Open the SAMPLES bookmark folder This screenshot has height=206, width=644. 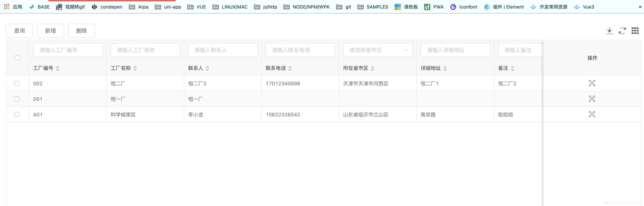[x=373, y=7]
